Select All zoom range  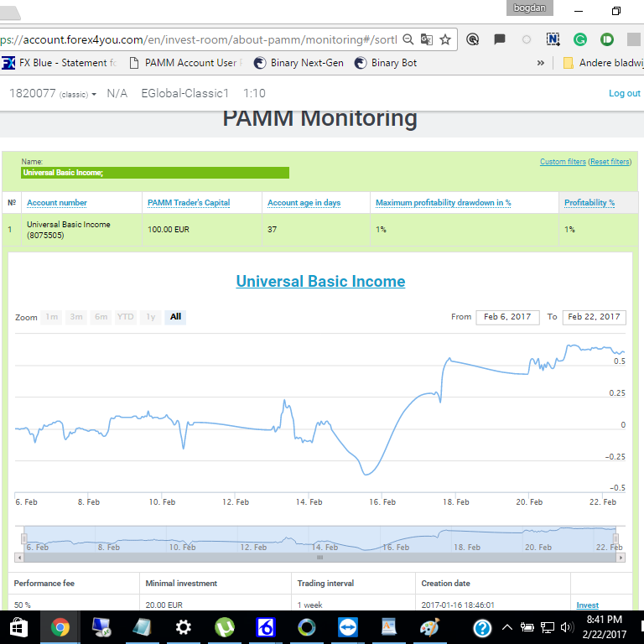click(x=175, y=317)
